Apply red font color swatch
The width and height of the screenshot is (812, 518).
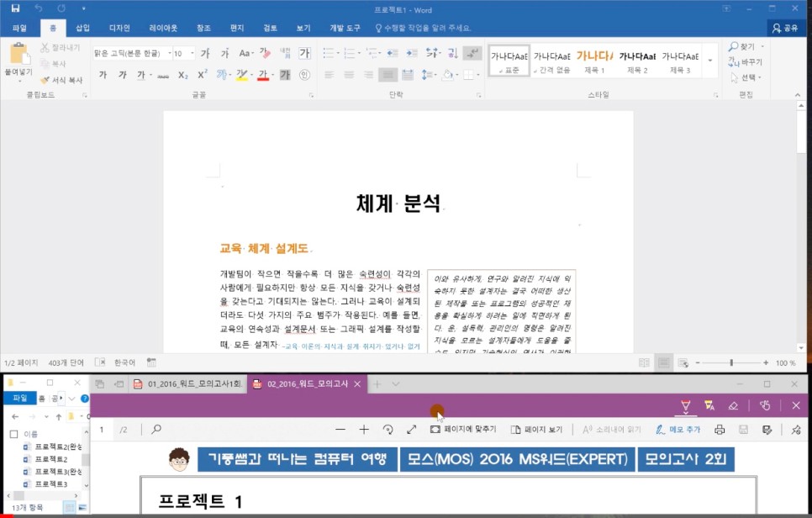point(262,75)
